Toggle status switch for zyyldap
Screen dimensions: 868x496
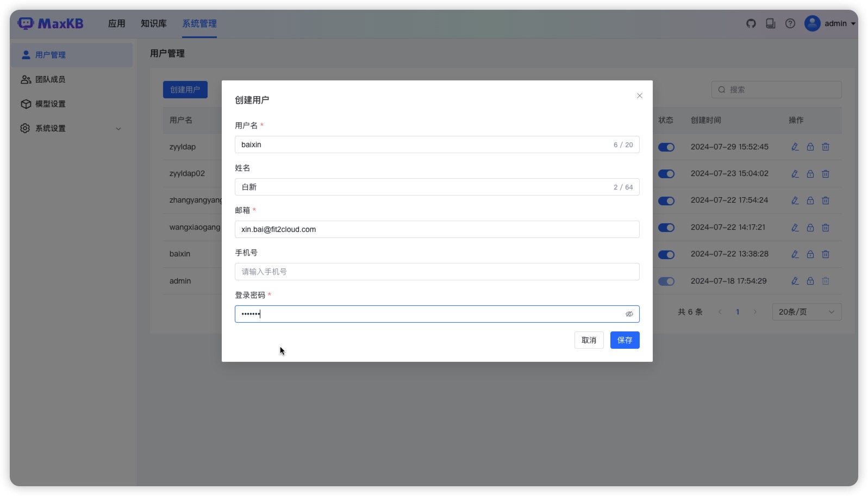[x=666, y=147]
